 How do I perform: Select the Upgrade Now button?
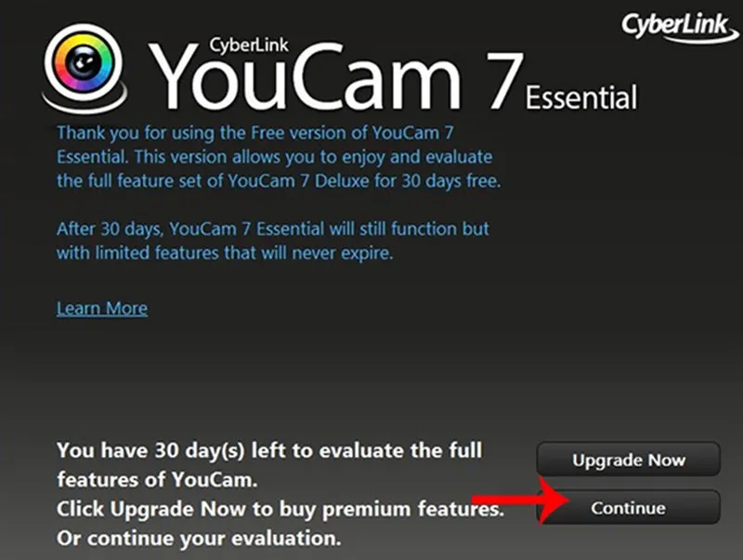tap(629, 459)
